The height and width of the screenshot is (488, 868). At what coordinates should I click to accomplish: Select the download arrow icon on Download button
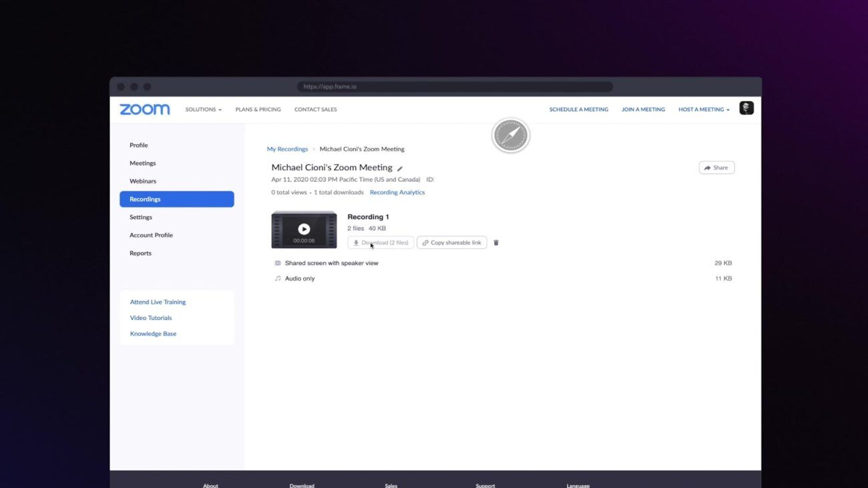tap(356, 242)
